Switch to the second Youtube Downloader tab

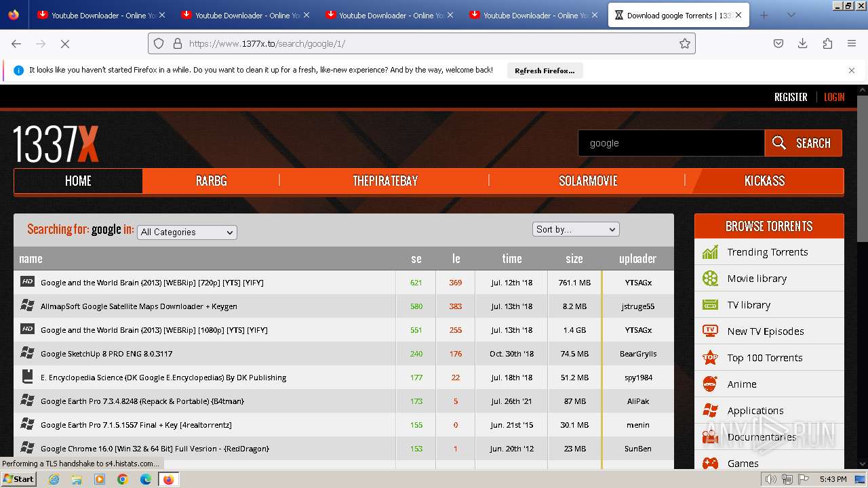click(x=245, y=15)
